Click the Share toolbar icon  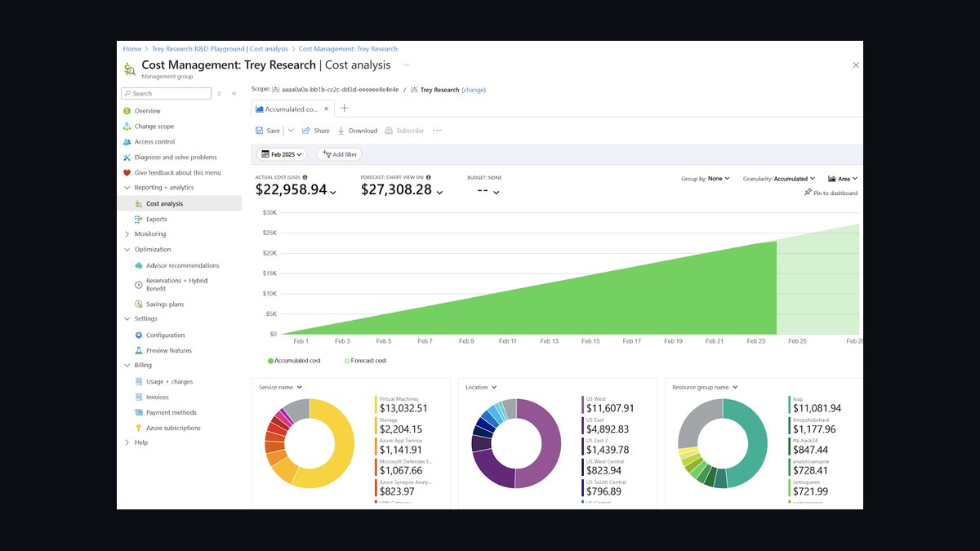point(306,131)
